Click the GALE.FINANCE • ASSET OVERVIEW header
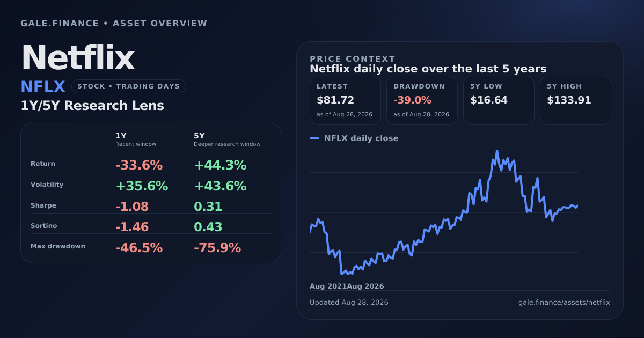The height and width of the screenshot is (338, 644). point(114,24)
